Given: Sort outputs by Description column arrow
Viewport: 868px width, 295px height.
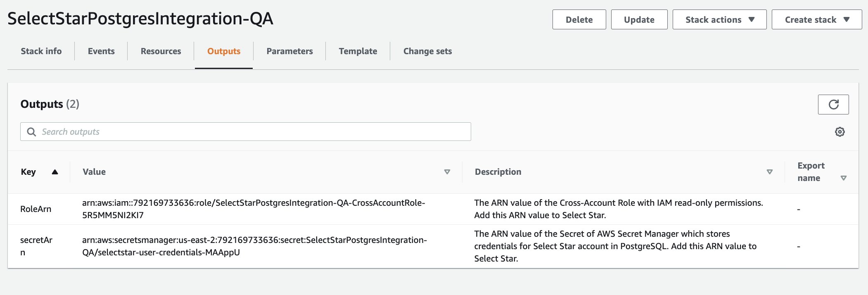Looking at the screenshot, I should pyautogui.click(x=769, y=172).
